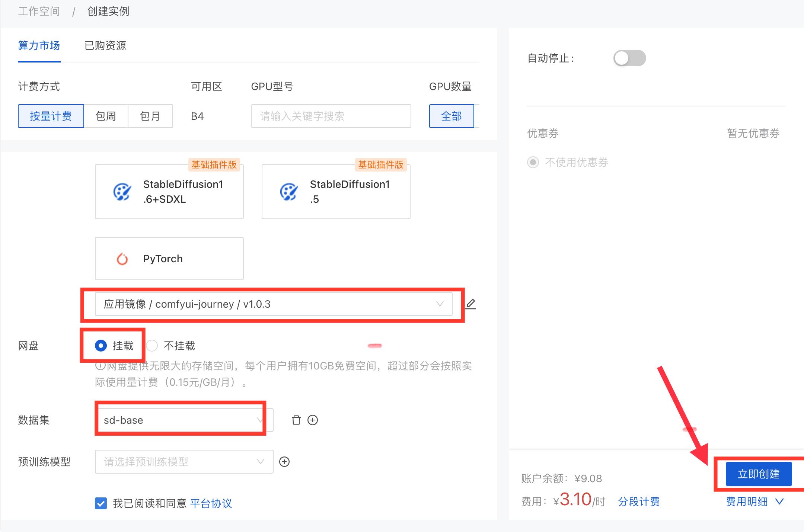Select the 包月 billing option
Viewport: 804px width, 532px height.
coord(150,116)
